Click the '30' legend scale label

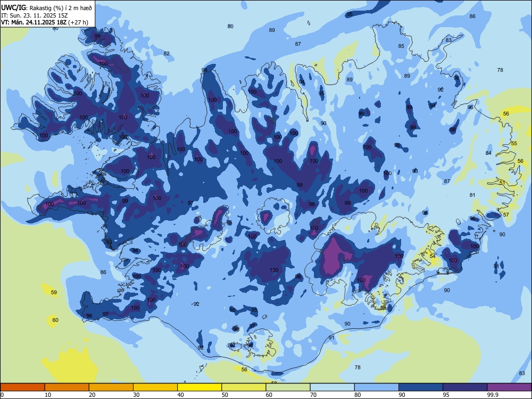136,395
